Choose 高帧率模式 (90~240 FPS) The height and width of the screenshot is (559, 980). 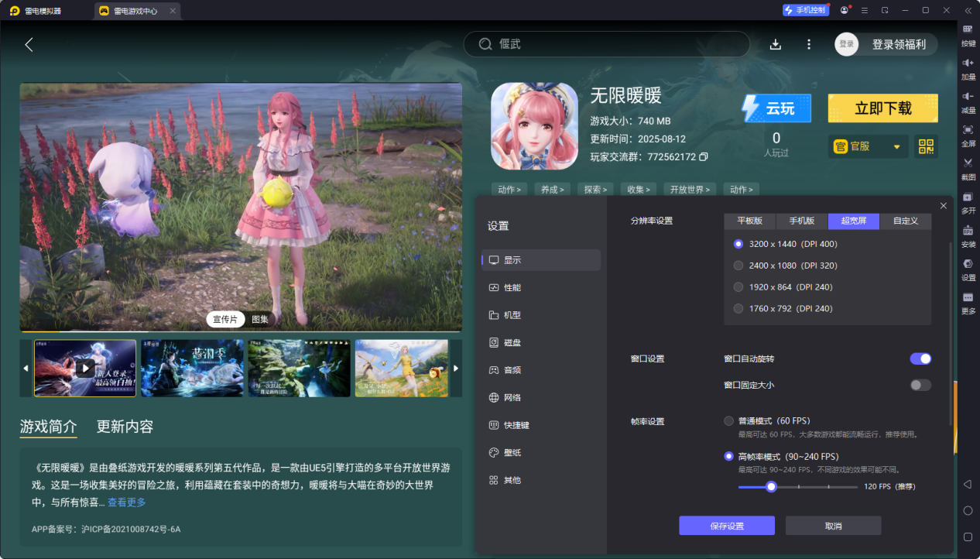point(729,456)
